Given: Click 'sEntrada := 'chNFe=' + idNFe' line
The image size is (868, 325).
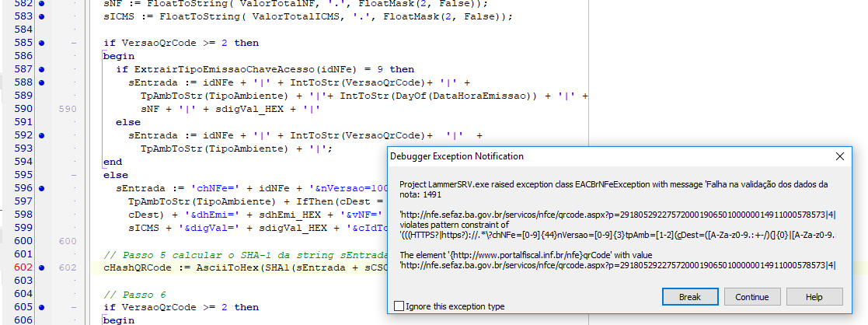Looking at the screenshot, I should 251,188.
